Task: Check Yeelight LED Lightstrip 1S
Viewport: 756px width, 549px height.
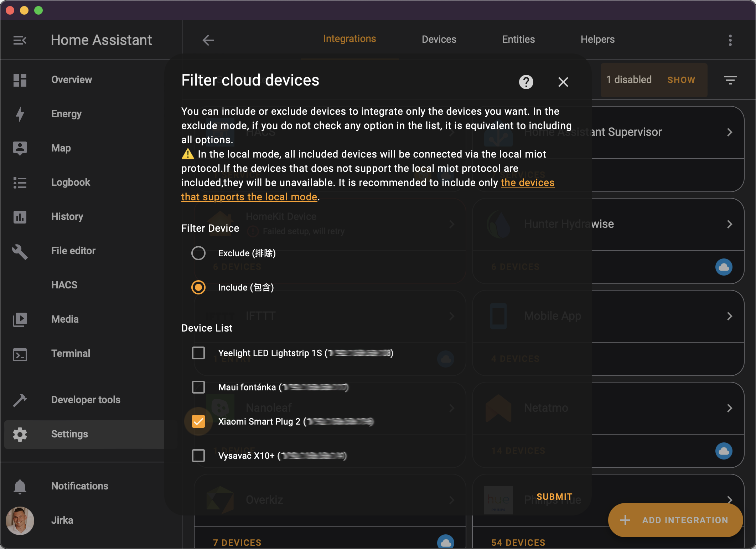Action: [198, 353]
